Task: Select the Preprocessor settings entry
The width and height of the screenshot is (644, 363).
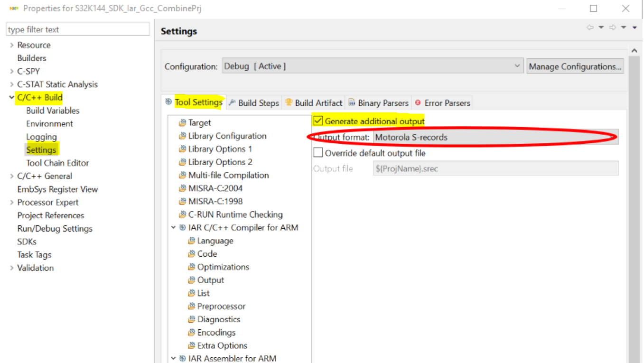Action: (x=221, y=306)
